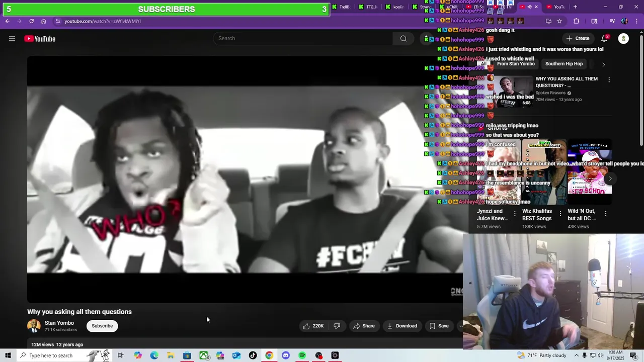644x362 pixels.
Task: Select the youtube.com URL in address bar
Action: tap(103, 21)
